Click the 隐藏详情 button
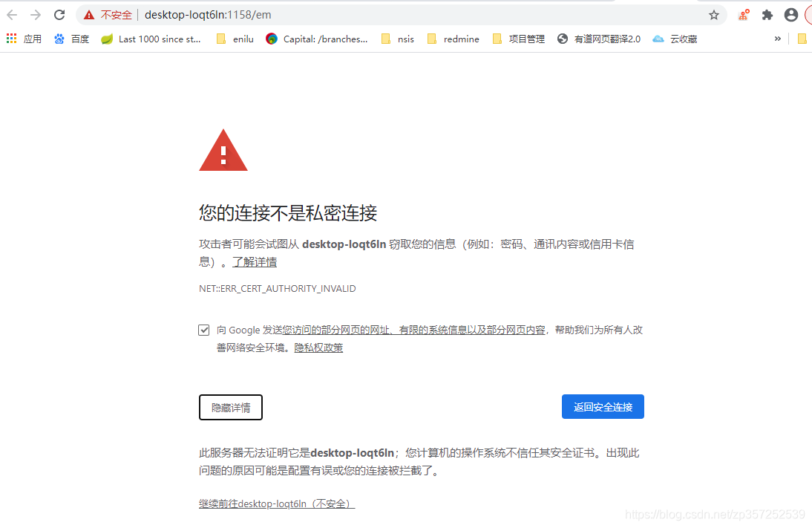 (x=230, y=407)
